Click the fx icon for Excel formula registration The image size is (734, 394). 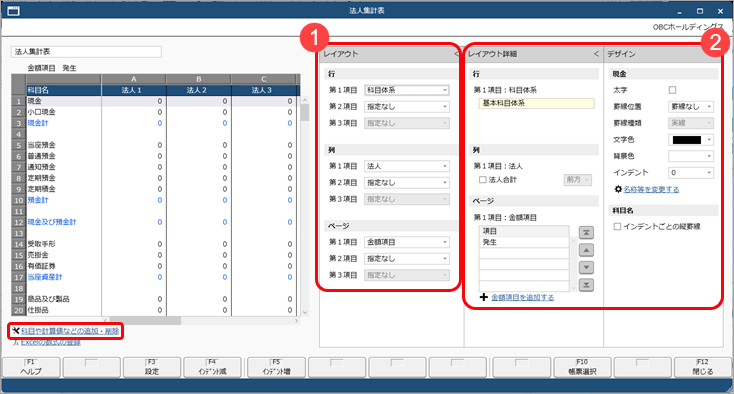click(x=16, y=343)
